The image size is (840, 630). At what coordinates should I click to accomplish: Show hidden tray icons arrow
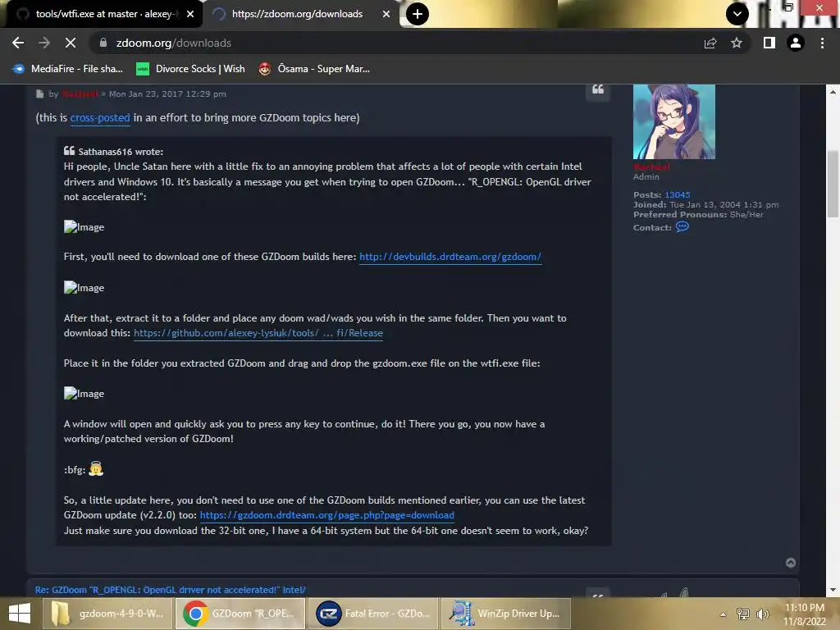pyautogui.click(x=724, y=614)
